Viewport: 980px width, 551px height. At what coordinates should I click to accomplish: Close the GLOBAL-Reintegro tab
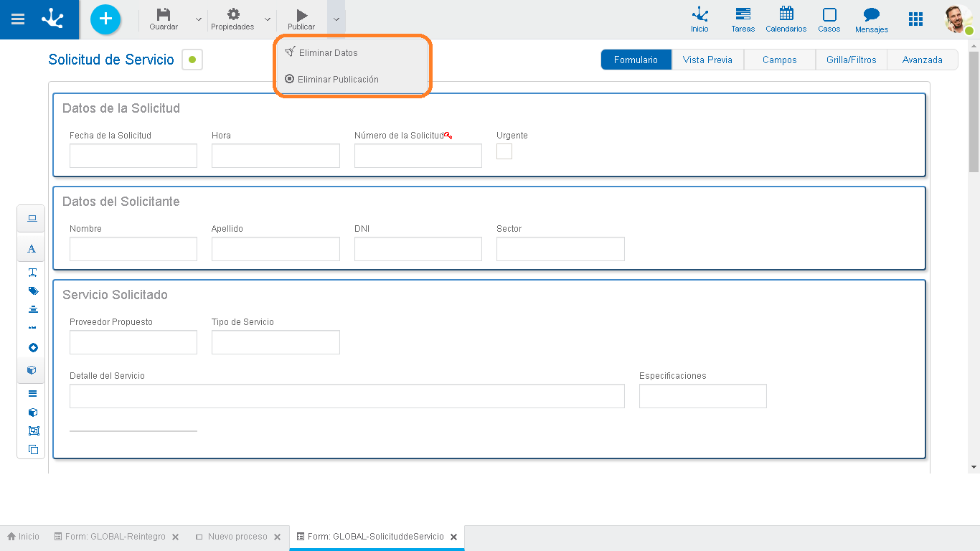pos(175,537)
